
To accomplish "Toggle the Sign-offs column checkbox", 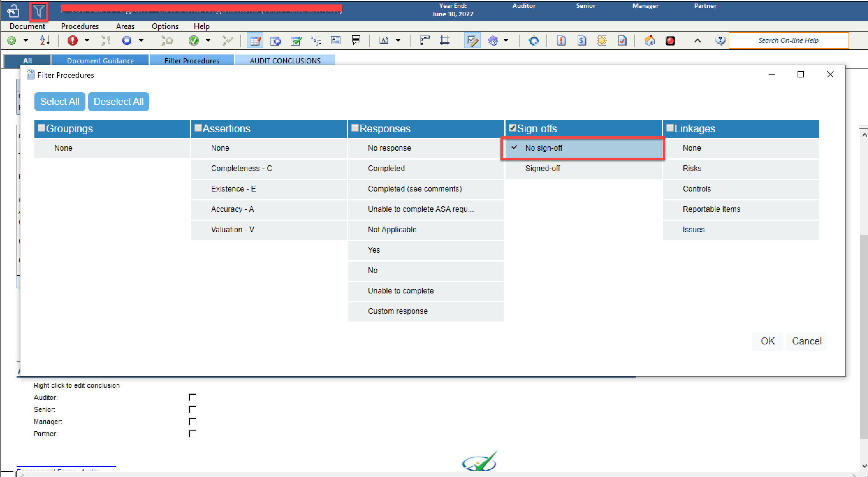I will coord(513,128).
